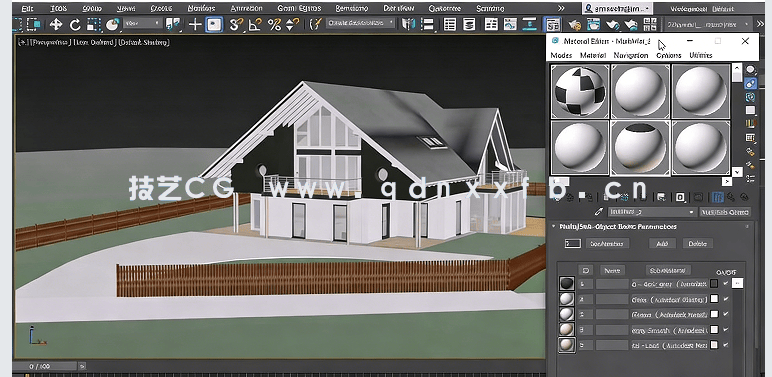This screenshot has height=377, width=772.
Task: Open the Layer Explorer icon
Action: click(469, 24)
